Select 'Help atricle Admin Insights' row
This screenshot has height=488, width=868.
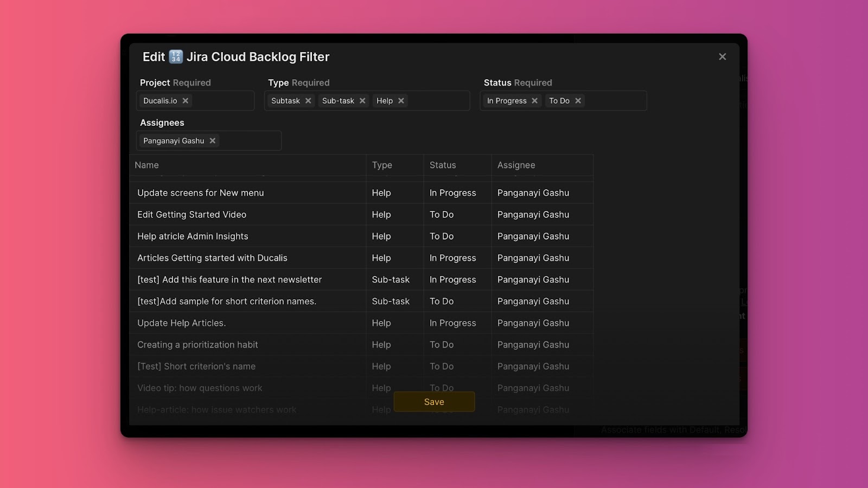(x=361, y=236)
